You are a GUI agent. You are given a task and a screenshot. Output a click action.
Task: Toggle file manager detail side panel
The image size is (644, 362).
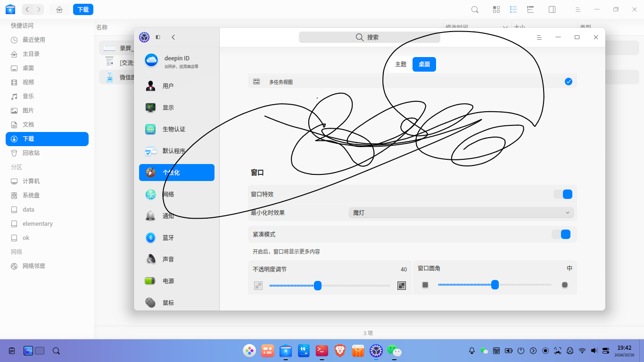point(552,9)
